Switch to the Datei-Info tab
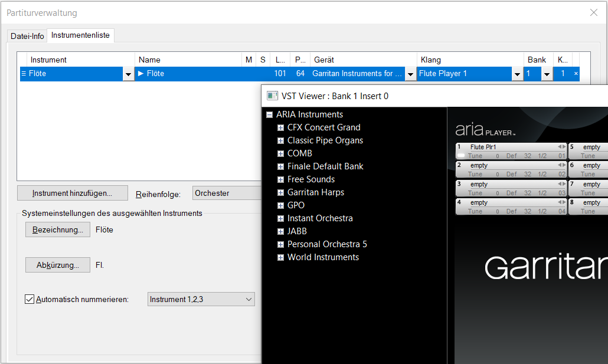Image resolution: width=608 pixels, height=364 pixels. (27, 36)
